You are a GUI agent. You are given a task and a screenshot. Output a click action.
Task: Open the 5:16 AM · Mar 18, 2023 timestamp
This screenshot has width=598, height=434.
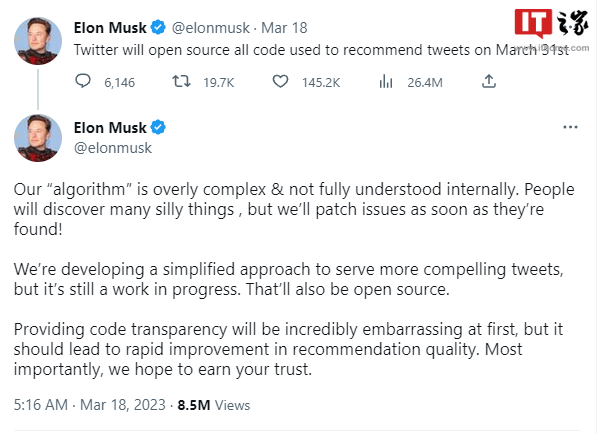(90, 405)
